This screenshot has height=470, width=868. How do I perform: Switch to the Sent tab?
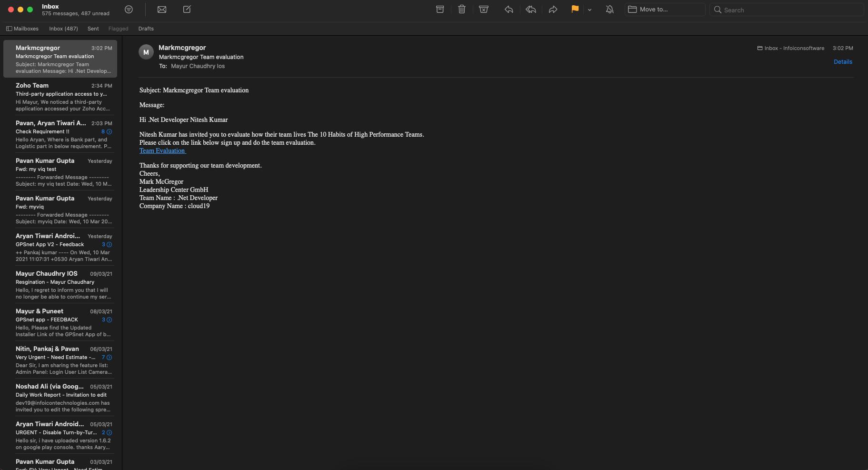point(93,29)
